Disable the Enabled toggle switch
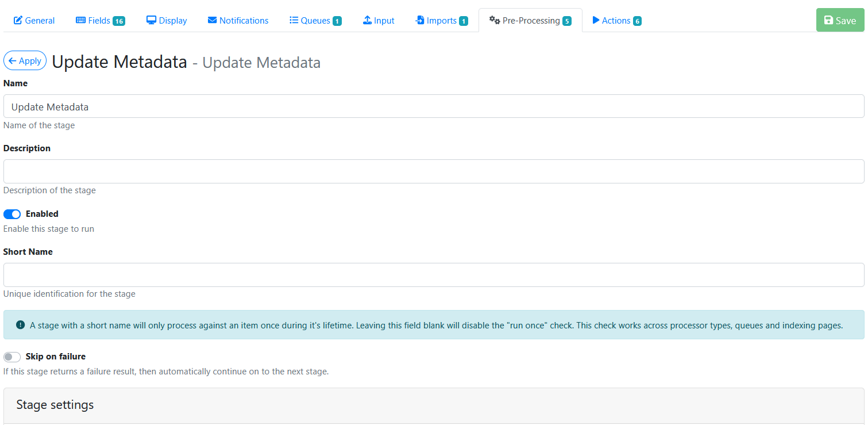The height and width of the screenshot is (425, 868). point(12,214)
